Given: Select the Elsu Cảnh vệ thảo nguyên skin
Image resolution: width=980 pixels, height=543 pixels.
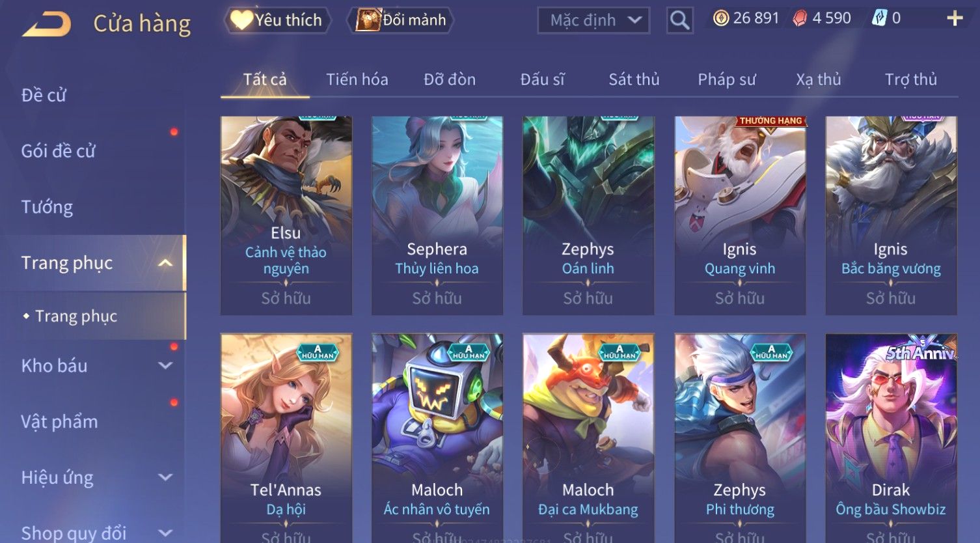Looking at the screenshot, I should (x=286, y=216).
